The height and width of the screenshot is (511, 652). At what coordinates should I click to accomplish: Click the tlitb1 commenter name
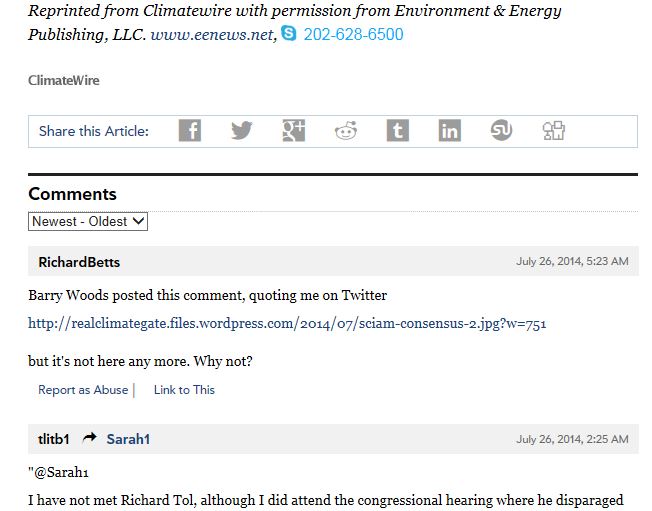click(x=54, y=439)
